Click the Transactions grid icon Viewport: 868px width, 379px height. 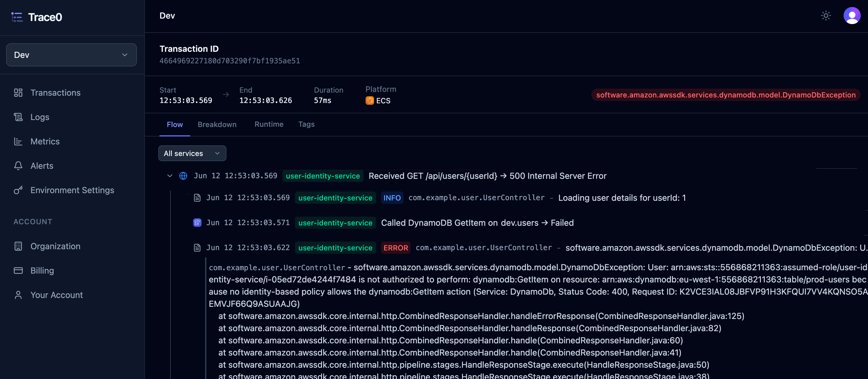pyautogui.click(x=18, y=93)
